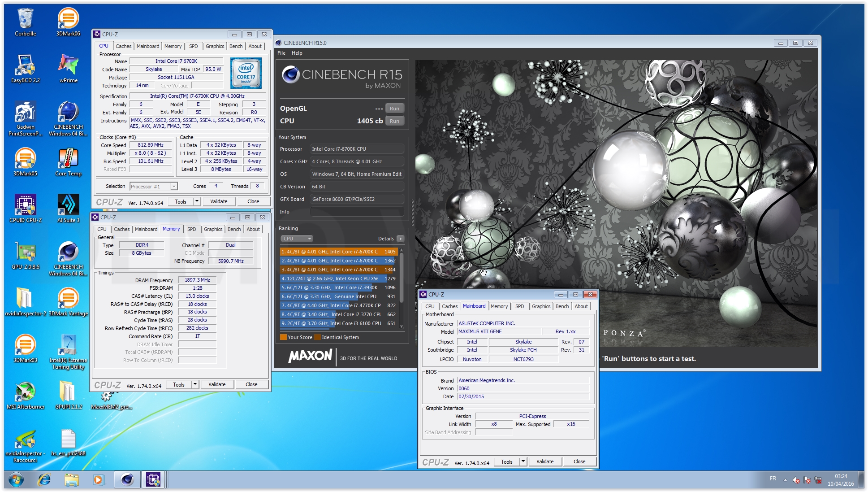Image resolution: width=868 pixels, height=492 pixels.
Task: Launch the wPrime desktop icon
Action: tap(68, 68)
